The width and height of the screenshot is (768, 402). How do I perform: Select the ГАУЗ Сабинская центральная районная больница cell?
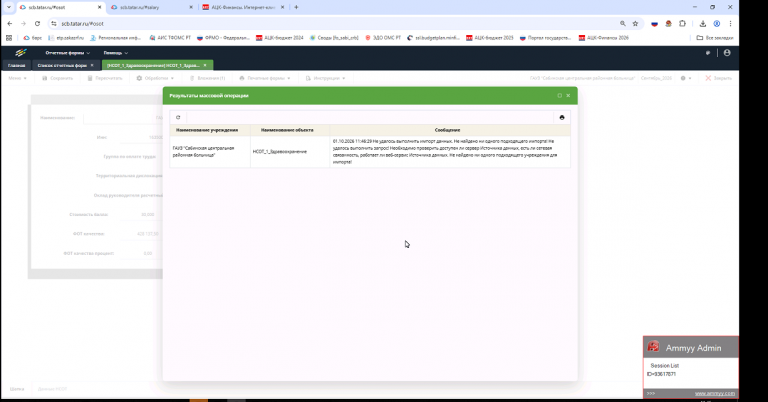210,151
